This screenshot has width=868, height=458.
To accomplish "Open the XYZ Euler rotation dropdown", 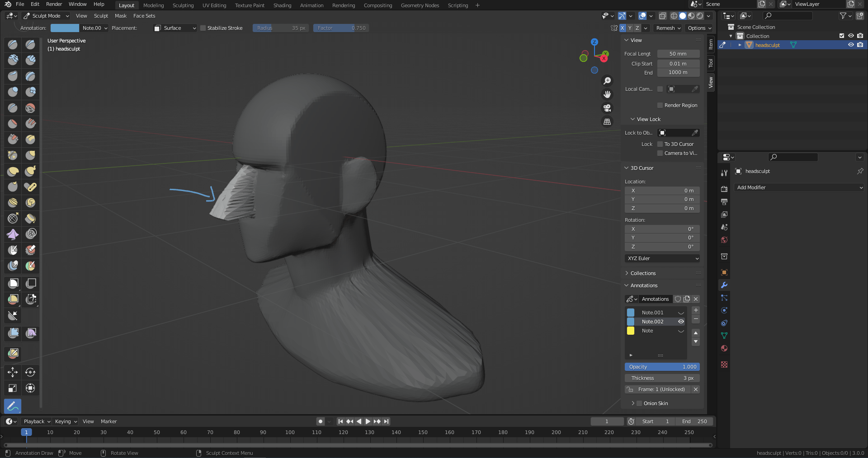I will tap(662, 258).
